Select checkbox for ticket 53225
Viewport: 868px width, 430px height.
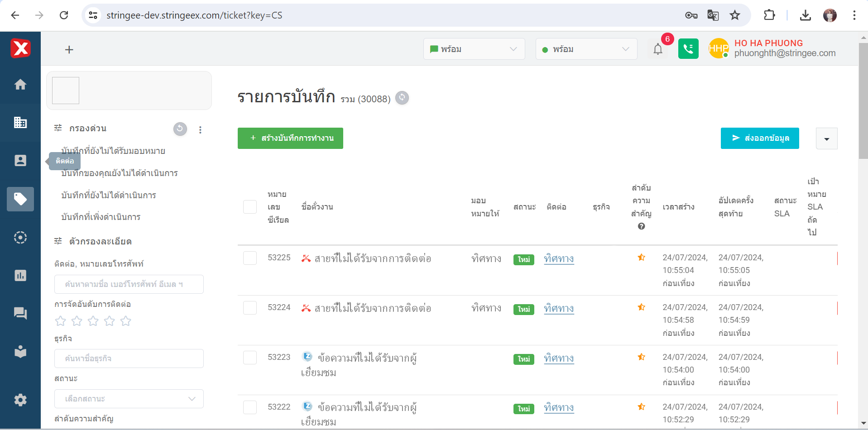point(250,258)
